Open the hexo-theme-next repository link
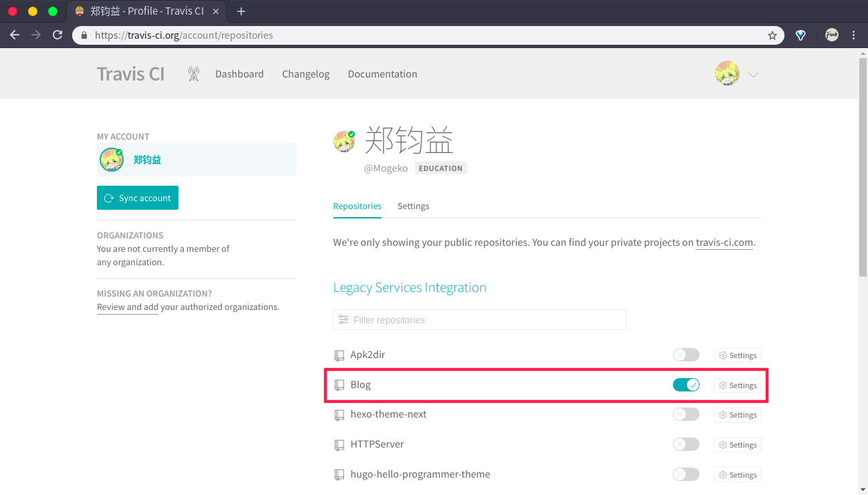This screenshot has width=868, height=495. [x=388, y=414]
